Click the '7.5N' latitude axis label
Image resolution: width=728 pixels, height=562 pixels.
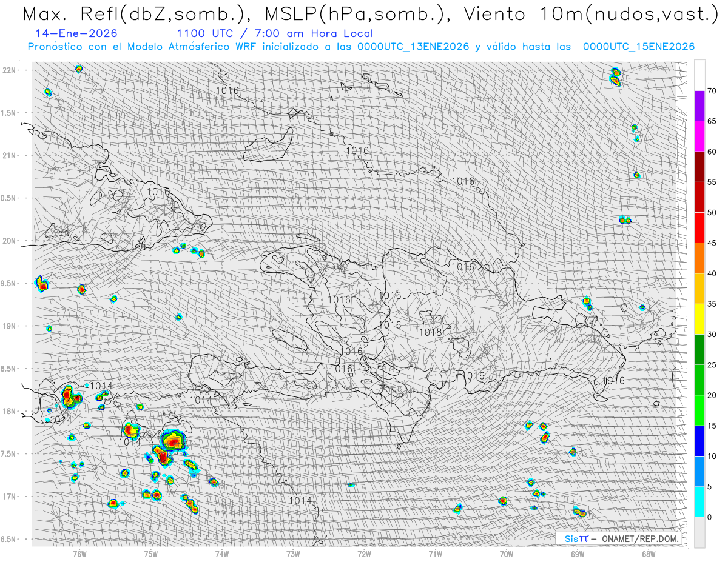9,454
